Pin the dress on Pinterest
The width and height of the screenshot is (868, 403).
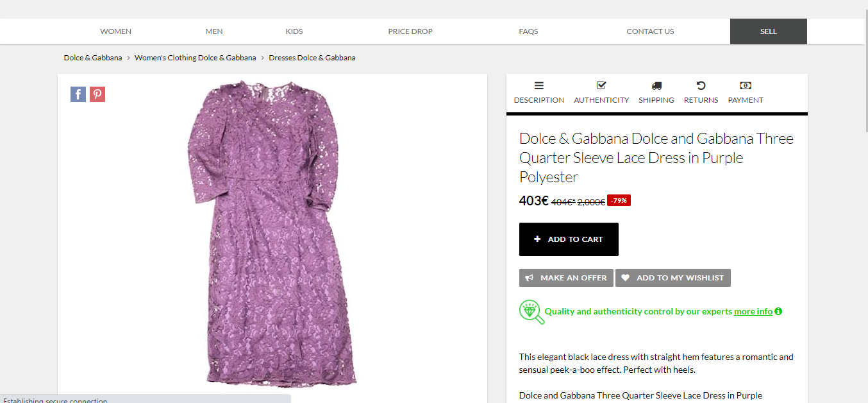[x=97, y=94]
